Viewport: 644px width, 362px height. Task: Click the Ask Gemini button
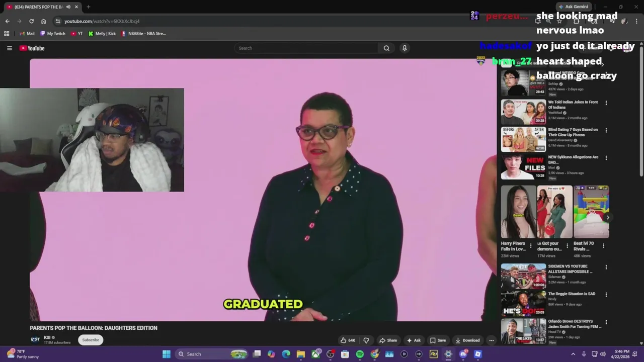pos(573,7)
